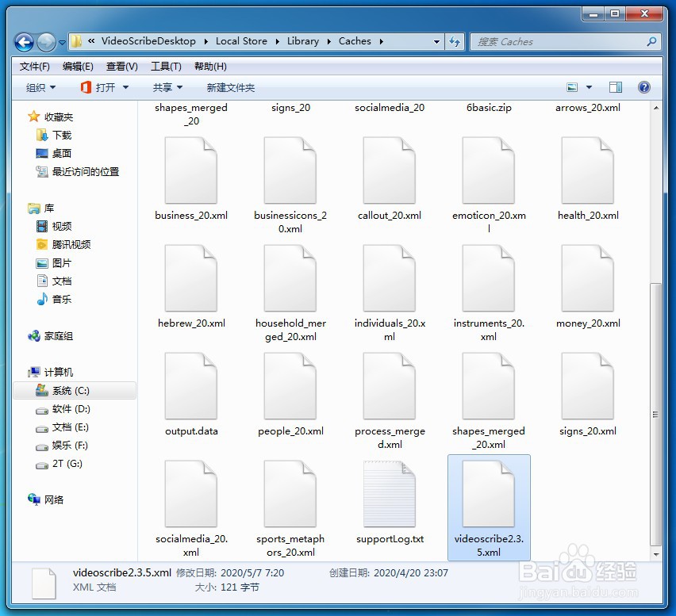The width and height of the screenshot is (676, 616).
Task: Open the address bar history dropdown
Action: tap(436, 42)
